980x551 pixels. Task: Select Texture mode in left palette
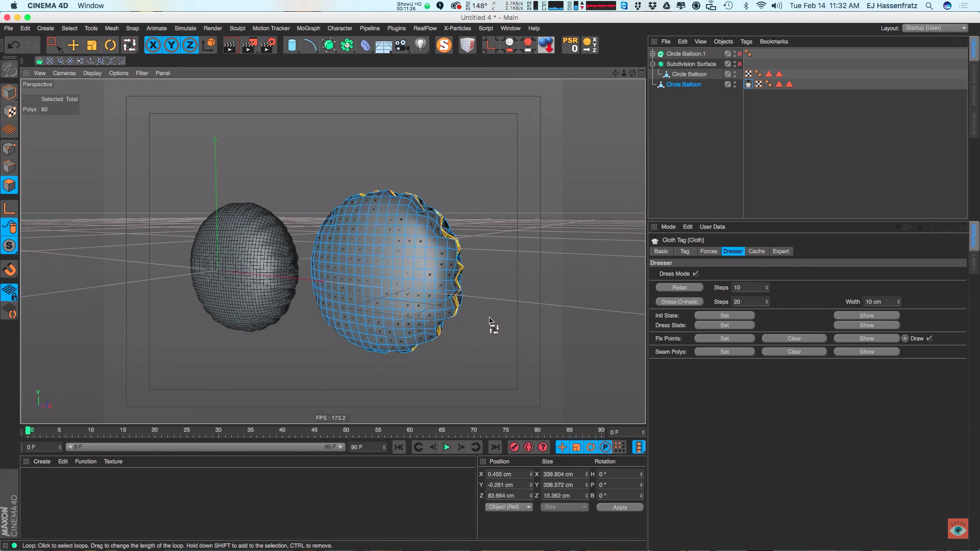click(9, 111)
